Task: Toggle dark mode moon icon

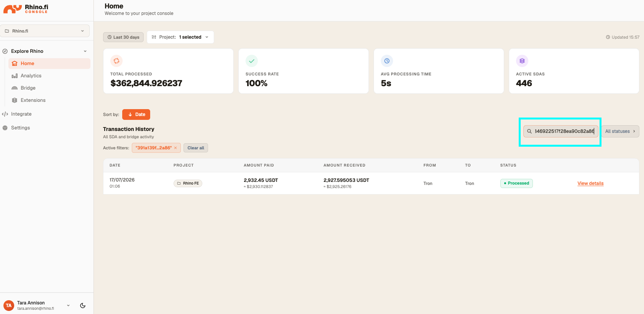Action: tap(83, 306)
